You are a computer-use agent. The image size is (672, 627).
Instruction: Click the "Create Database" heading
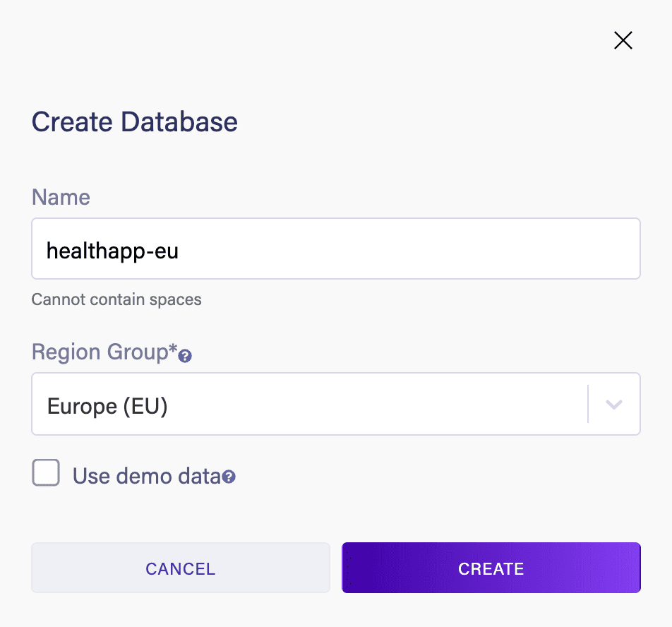[x=134, y=122]
